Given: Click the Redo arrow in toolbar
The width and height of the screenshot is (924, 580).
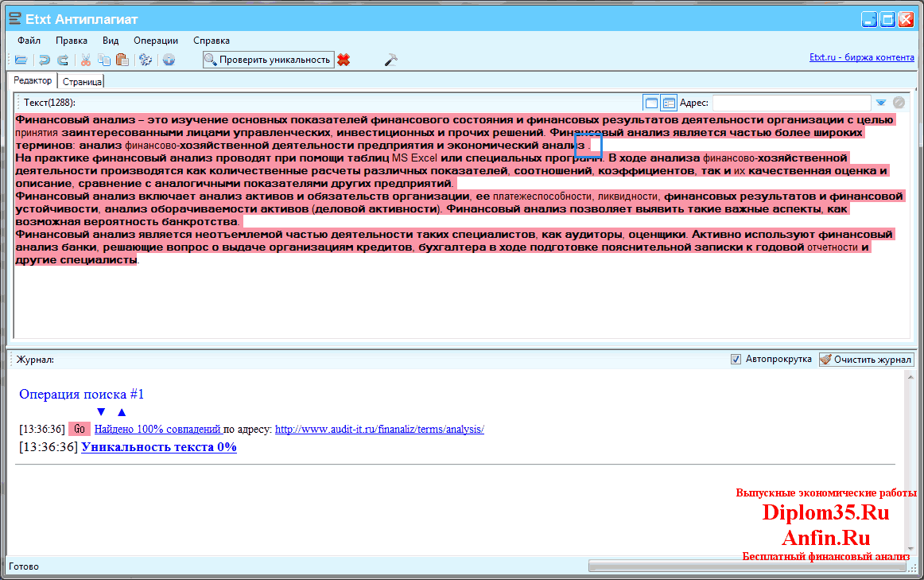Looking at the screenshot, I should 62,60.
